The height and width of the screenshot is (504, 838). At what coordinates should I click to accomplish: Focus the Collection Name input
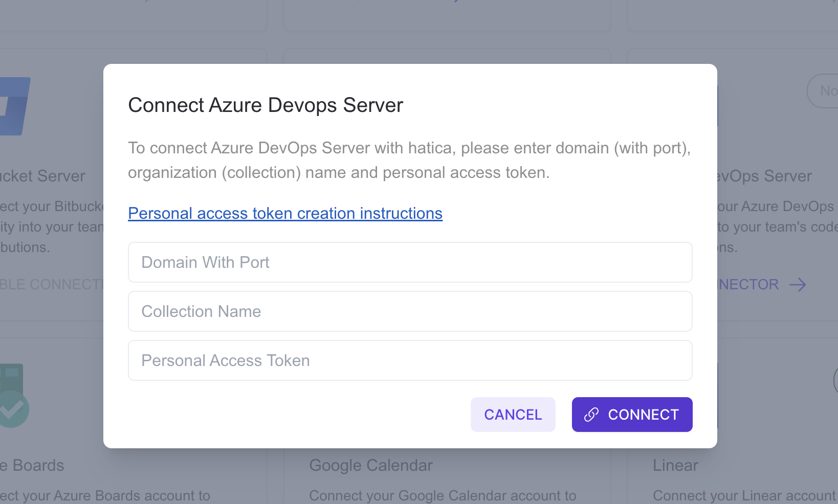point(410,311)
